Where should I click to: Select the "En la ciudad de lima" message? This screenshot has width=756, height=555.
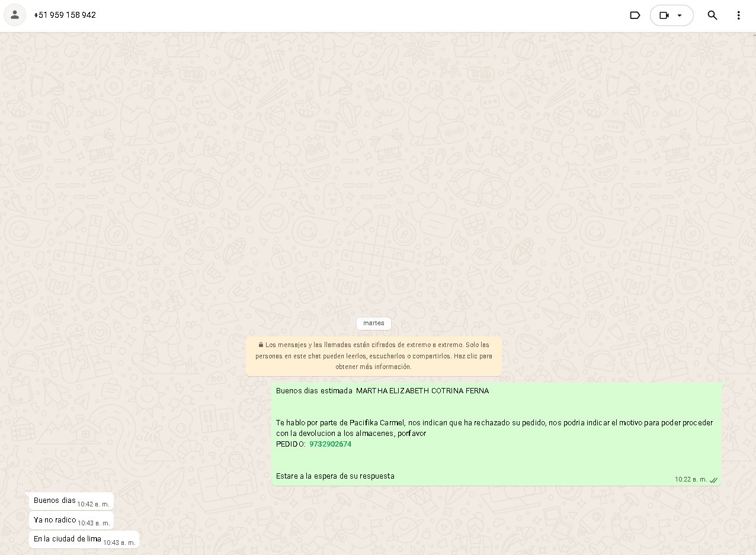click(x=67, y=539)
